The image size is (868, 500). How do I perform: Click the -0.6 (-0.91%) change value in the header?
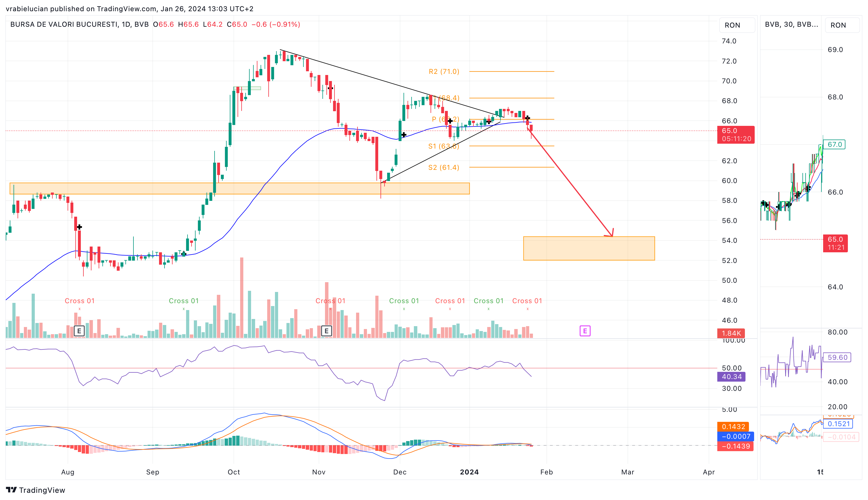point(276,24)
